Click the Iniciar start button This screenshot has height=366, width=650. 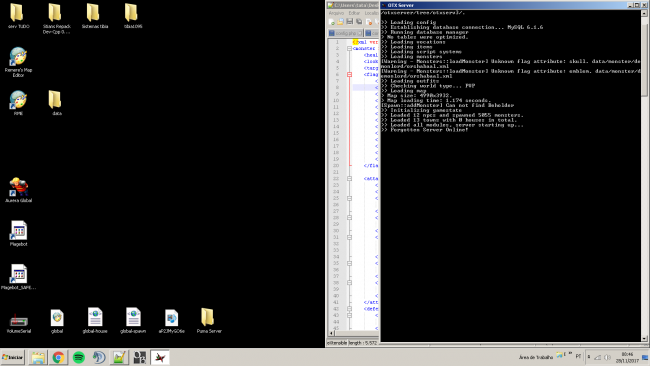[x=12, y=357]
